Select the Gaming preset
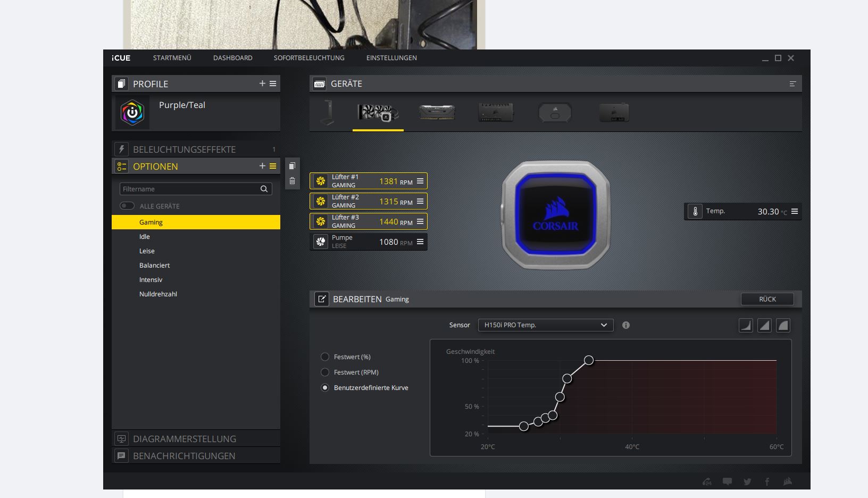This screenshot has height=498, width=868. click(196, 222)
